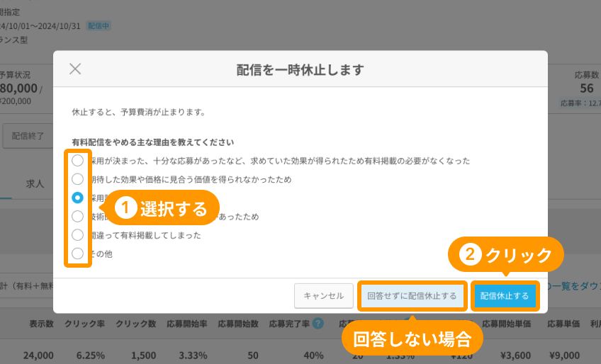Click the download list link ending 一覧をダウ
601x364 pixels.
(574, 286)
